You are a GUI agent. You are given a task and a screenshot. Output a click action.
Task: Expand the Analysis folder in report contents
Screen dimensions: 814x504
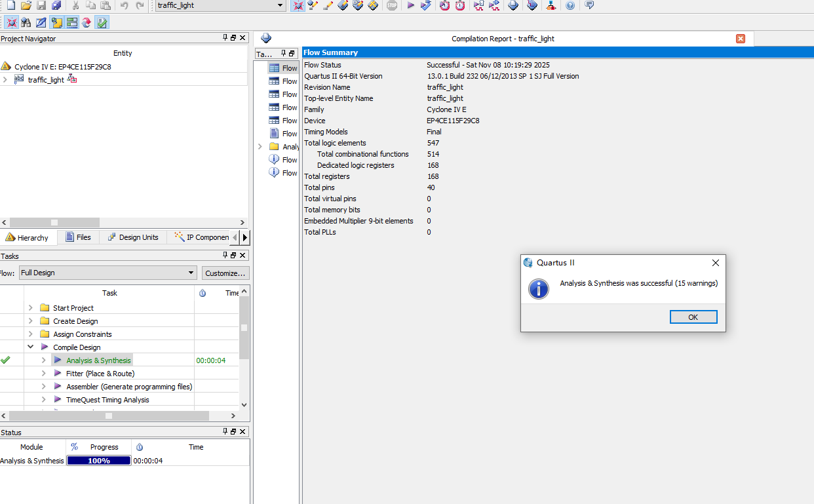[x=260, y=146]
